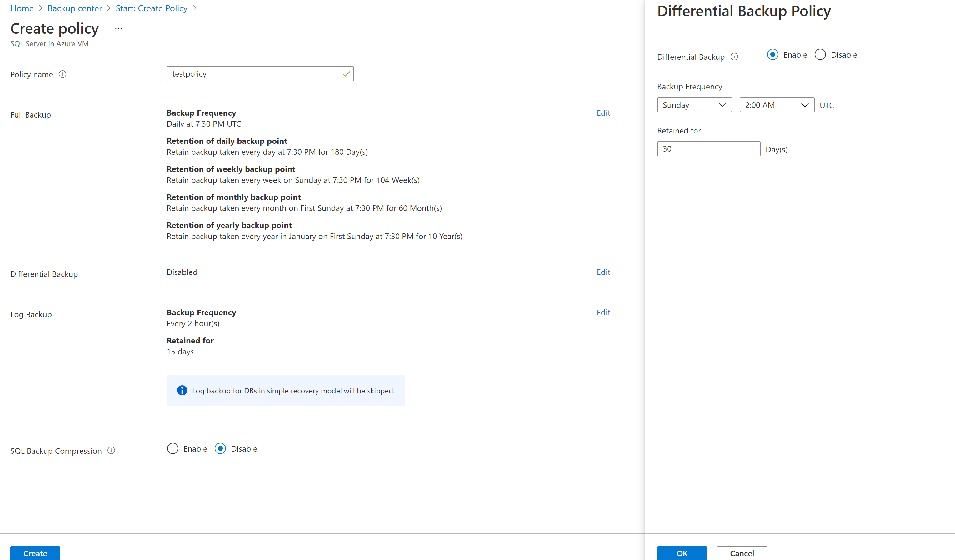Edit the retained days value field

[x=708, y=149]
